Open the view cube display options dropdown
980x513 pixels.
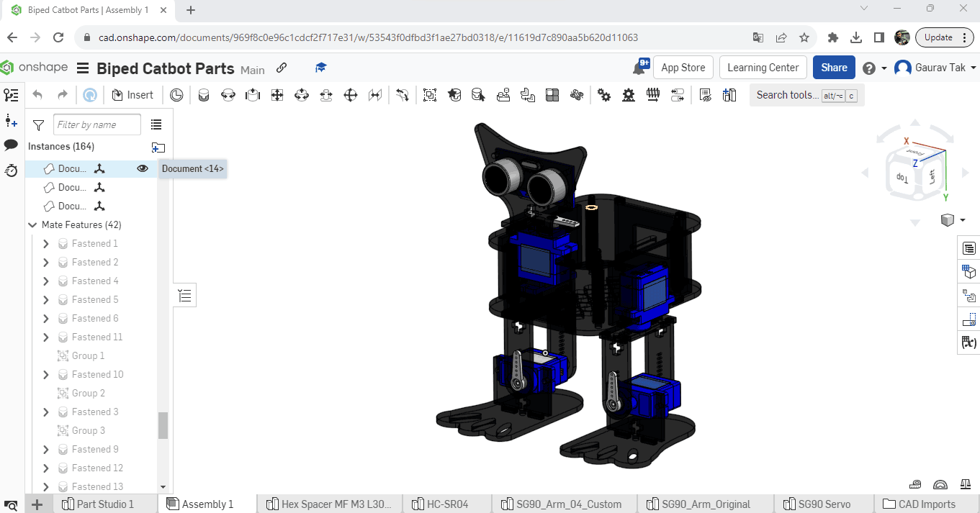click(953, 220)
